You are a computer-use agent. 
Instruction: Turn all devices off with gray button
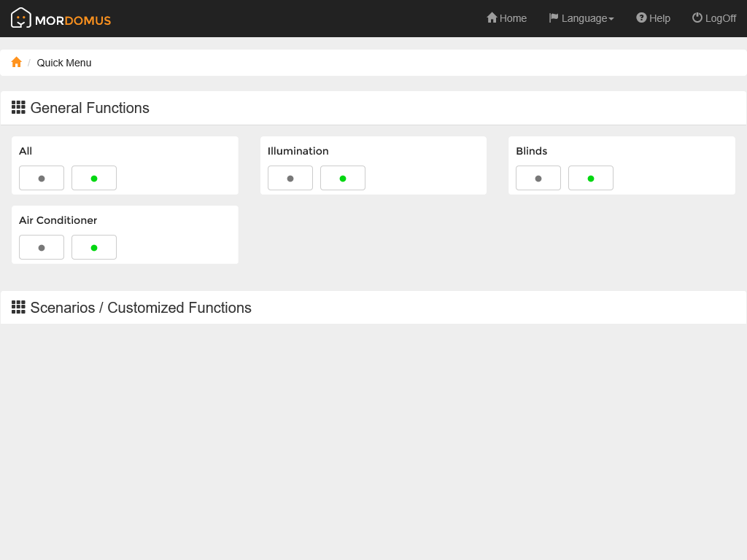point(42,178)
